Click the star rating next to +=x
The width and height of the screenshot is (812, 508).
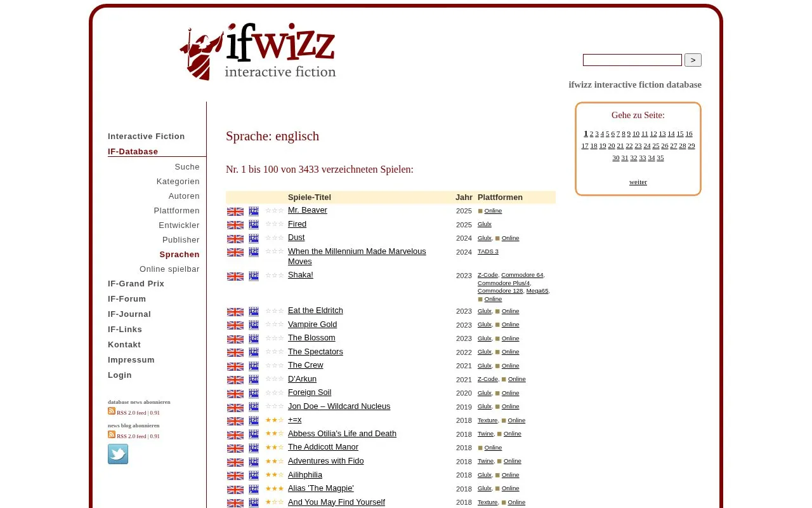pyautogui.click(x=275, y=420)
